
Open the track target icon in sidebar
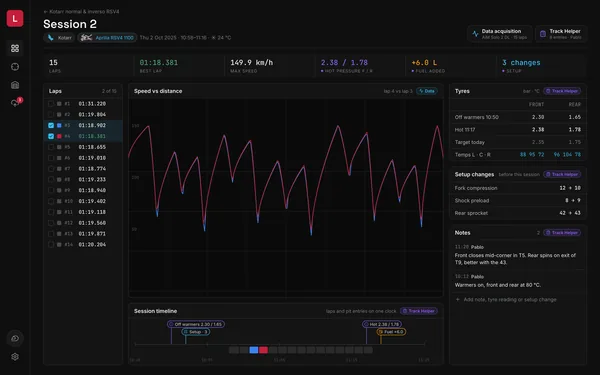coord(15,67)
